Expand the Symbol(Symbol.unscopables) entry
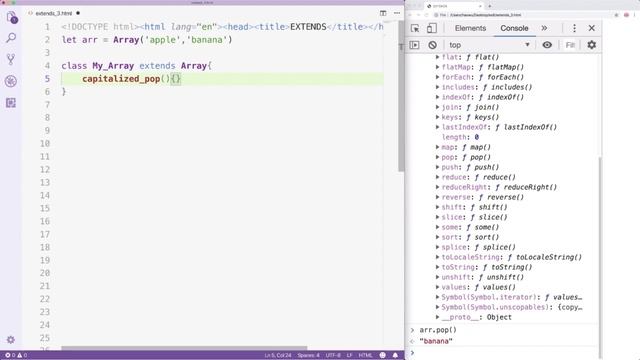640x360 pixels. tap(438, 307)
